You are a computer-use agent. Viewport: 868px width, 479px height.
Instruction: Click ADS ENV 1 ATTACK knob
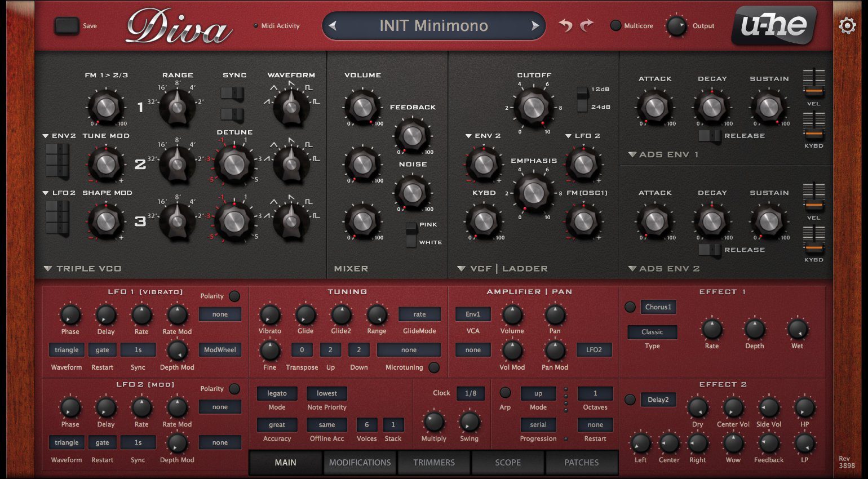coord(654,107)
